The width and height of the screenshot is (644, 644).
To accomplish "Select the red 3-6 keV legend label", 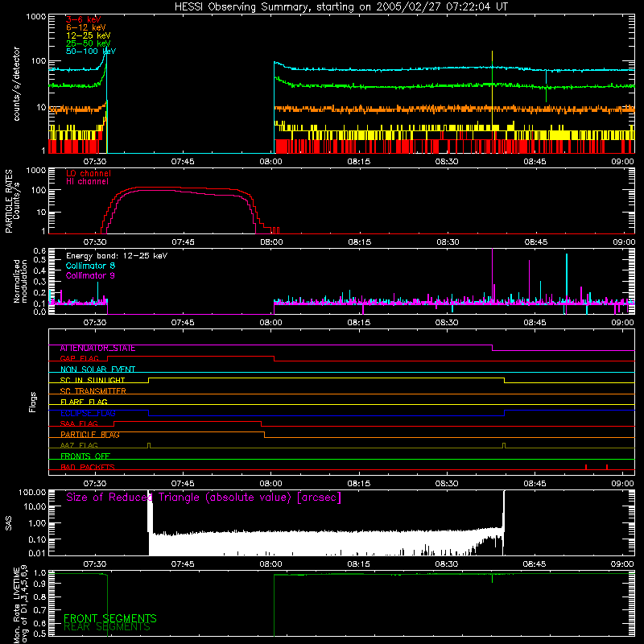I will 83,19.
